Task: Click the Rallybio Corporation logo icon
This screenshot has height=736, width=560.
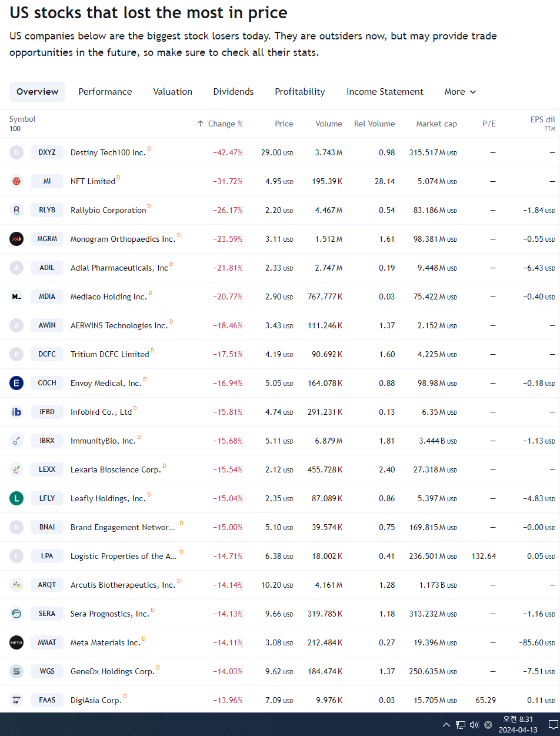Action: (16, 210)
